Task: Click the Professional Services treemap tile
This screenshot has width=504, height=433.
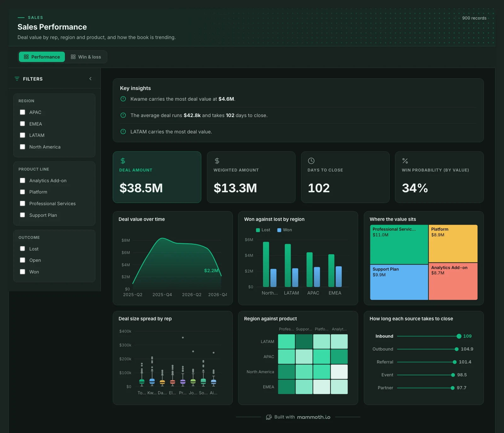Action: pos(399,245)
